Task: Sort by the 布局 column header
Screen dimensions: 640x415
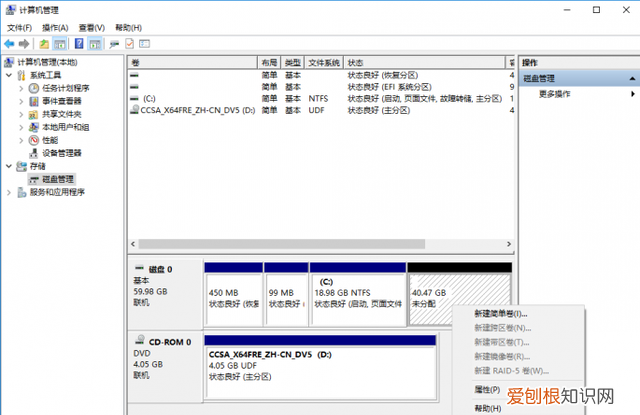Action: tap(269, 62)
